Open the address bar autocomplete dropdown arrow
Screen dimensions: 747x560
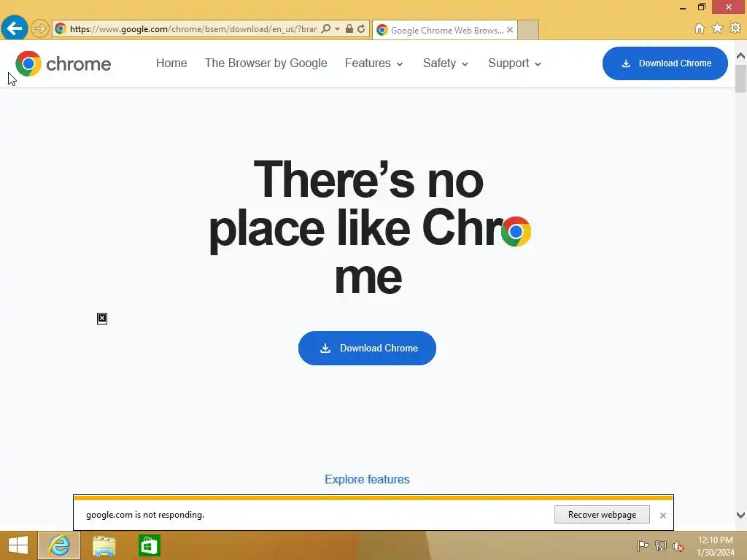pyautogui.click(x=337, y=28)
